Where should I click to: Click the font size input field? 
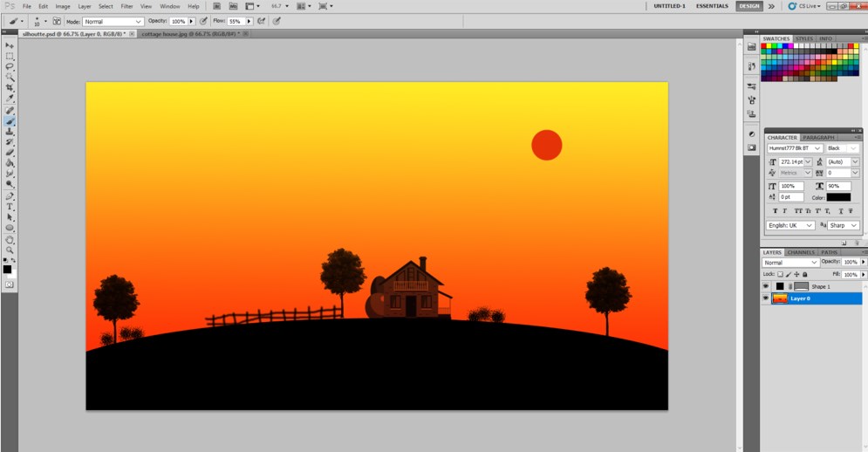pos(790,161)
